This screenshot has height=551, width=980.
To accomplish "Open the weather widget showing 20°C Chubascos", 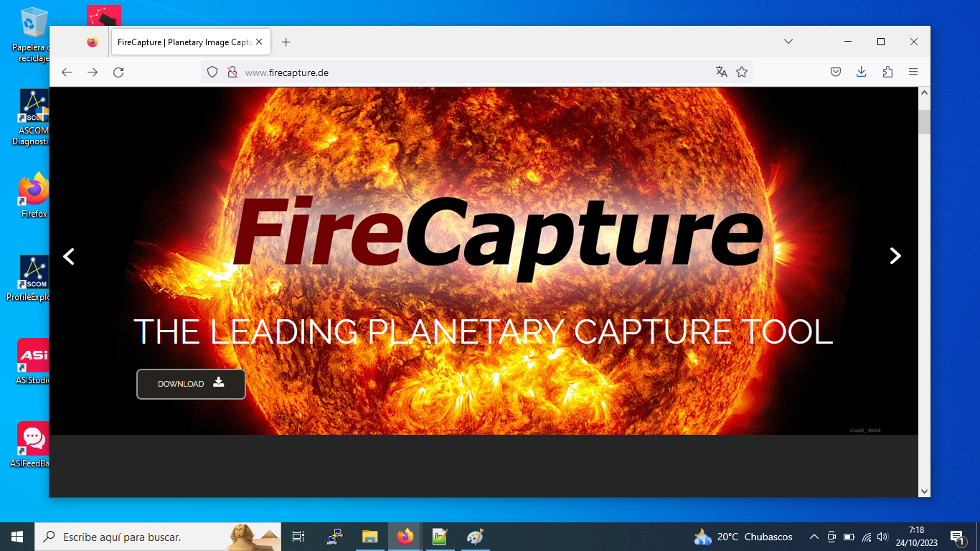I will 743,537.
